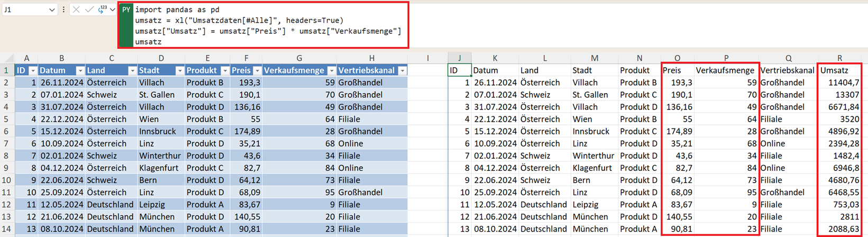Open the filter button on Land header
Image resolution: width=868 pixels, height=237 pixels.
pos(132,70)
